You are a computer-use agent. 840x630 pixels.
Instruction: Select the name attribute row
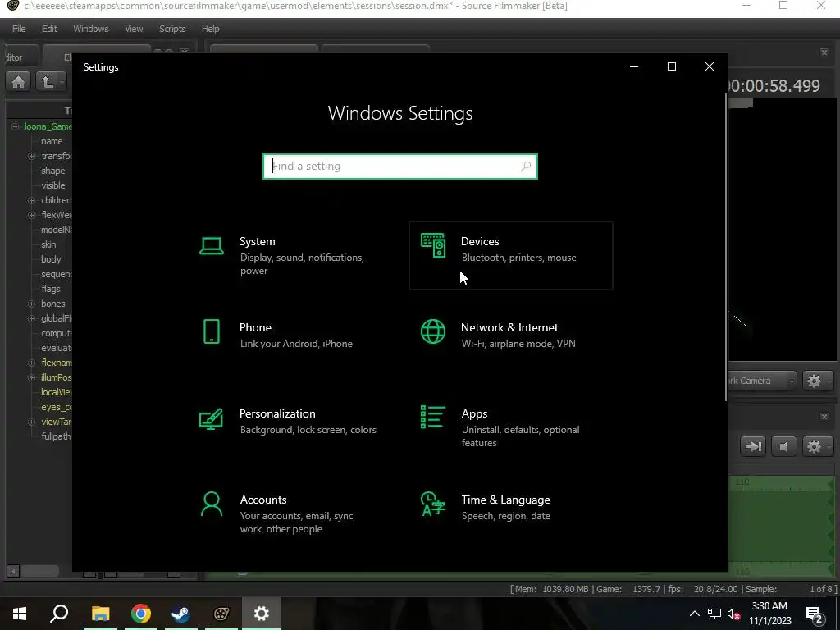[x=52, y=141]
